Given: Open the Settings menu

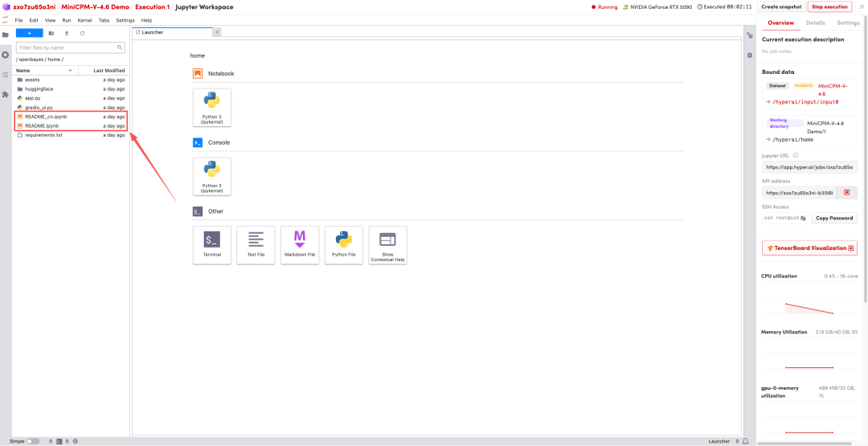Looking at the screenshot, I should (x=125, y=20).
